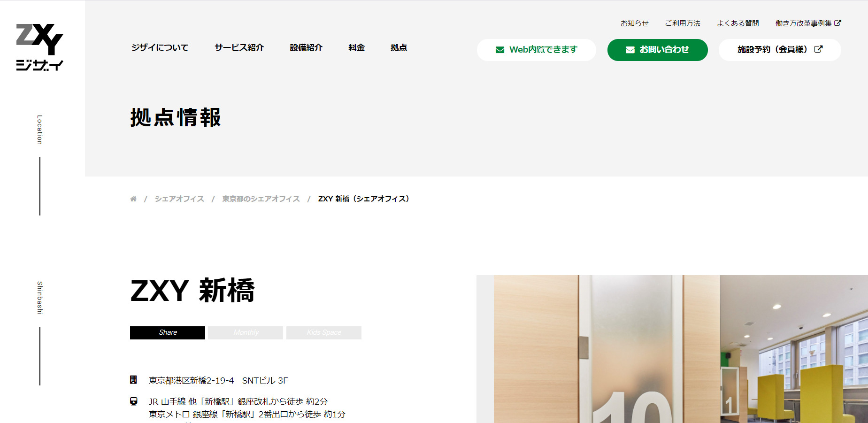This screenshot has width=868, height=423.
Task: Click the envelope icon on お問い合わせ
Action: [x=630, y=50]
